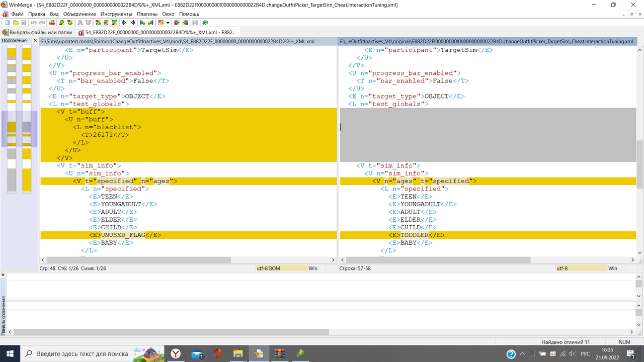
Task: Create a new comparison document
Action: point(7,23)
